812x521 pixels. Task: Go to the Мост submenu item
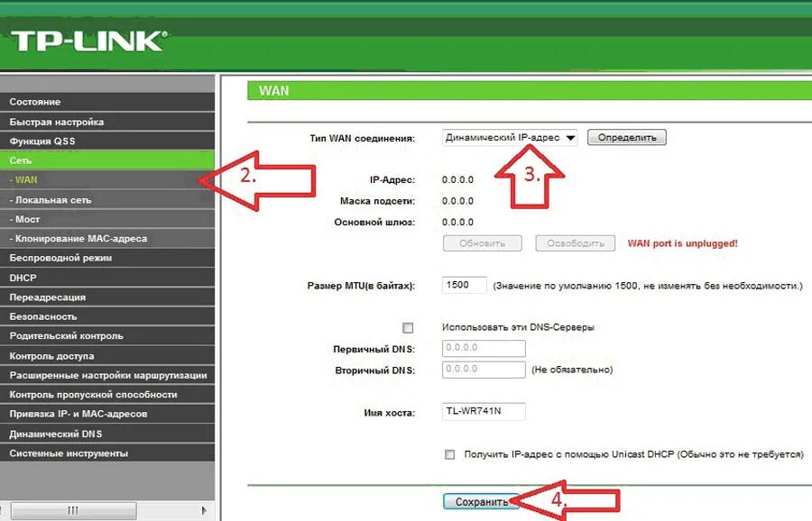(107, 219)
